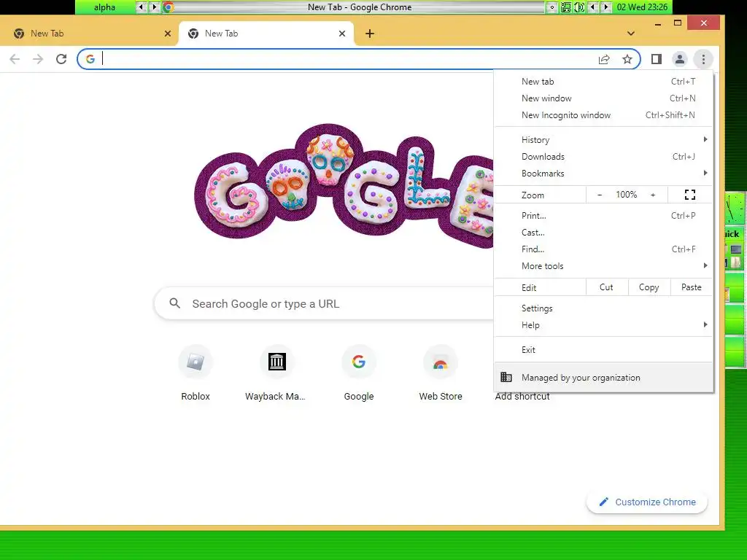Toggle the side panel icon
Image resolution: width=747 pixels, height=560 pixels.
[x=656, y=59]
